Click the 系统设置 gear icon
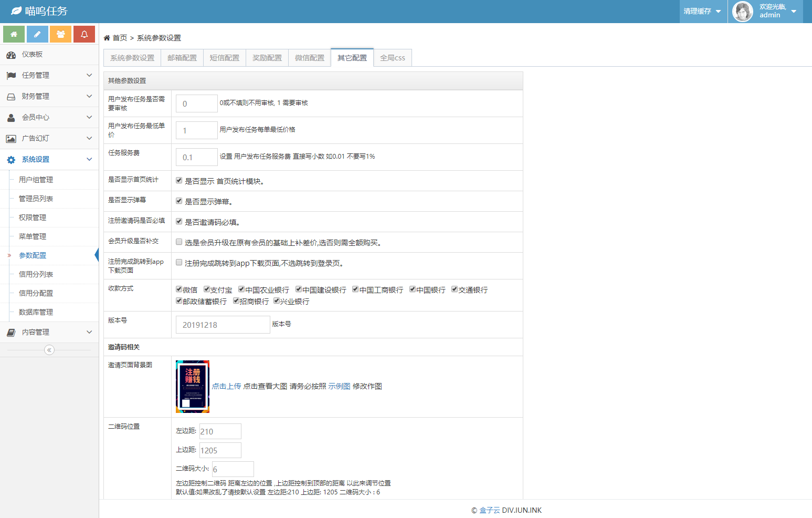Screen dimensions: 812x518 pyautogui.click(x=11, y=160)
